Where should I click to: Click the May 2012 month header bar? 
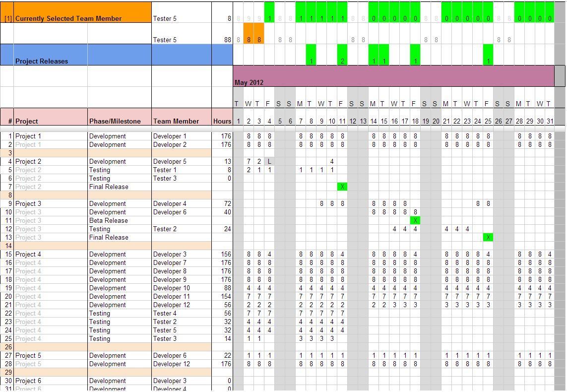point(393,76)
